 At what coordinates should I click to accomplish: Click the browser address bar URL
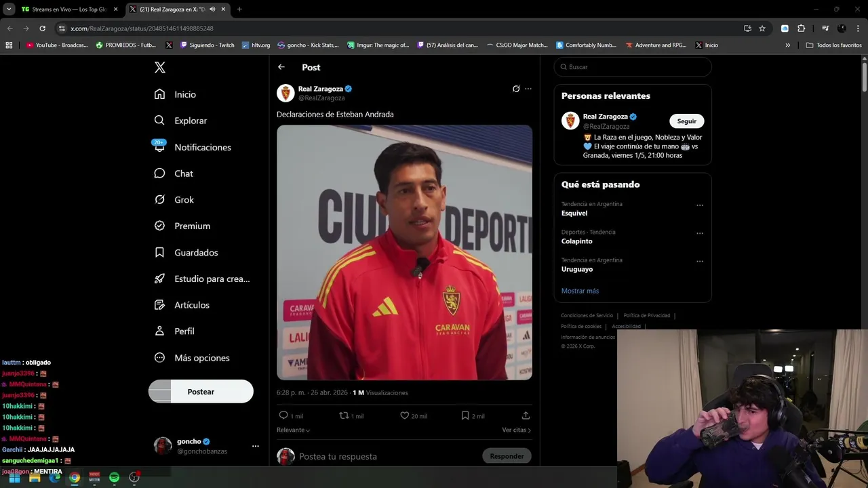(142, 28)
